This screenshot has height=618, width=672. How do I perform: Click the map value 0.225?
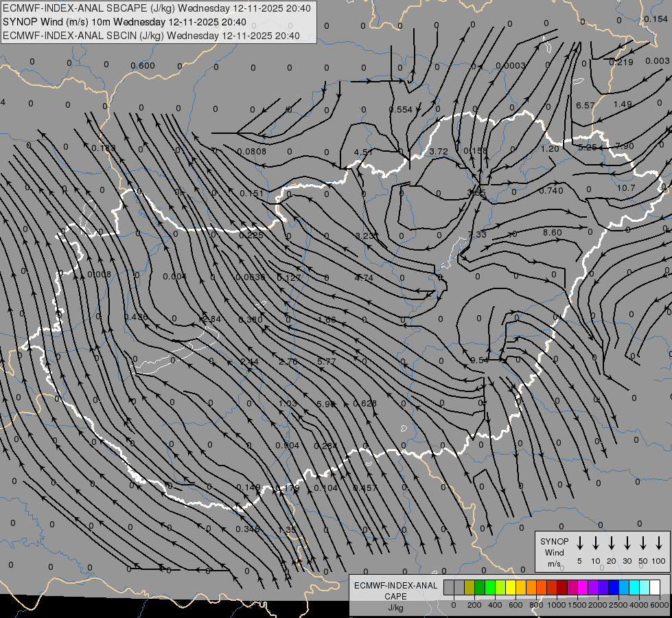click(252, 236)
